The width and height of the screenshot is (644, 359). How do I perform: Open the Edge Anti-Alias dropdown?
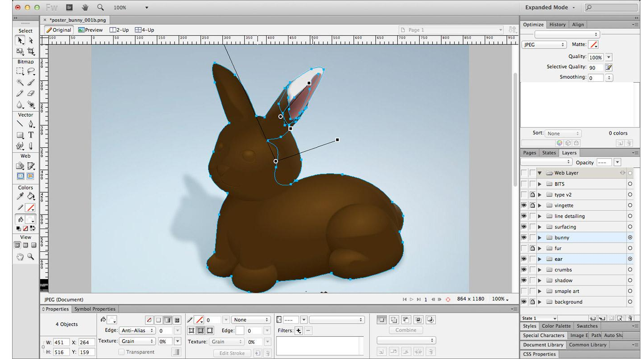click(137, 330)
